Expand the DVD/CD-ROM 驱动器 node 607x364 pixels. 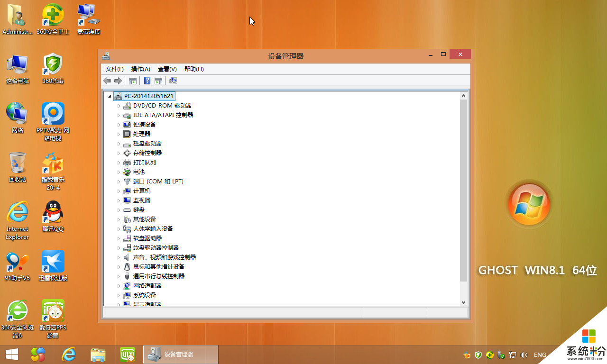click(x=119, y=106)
